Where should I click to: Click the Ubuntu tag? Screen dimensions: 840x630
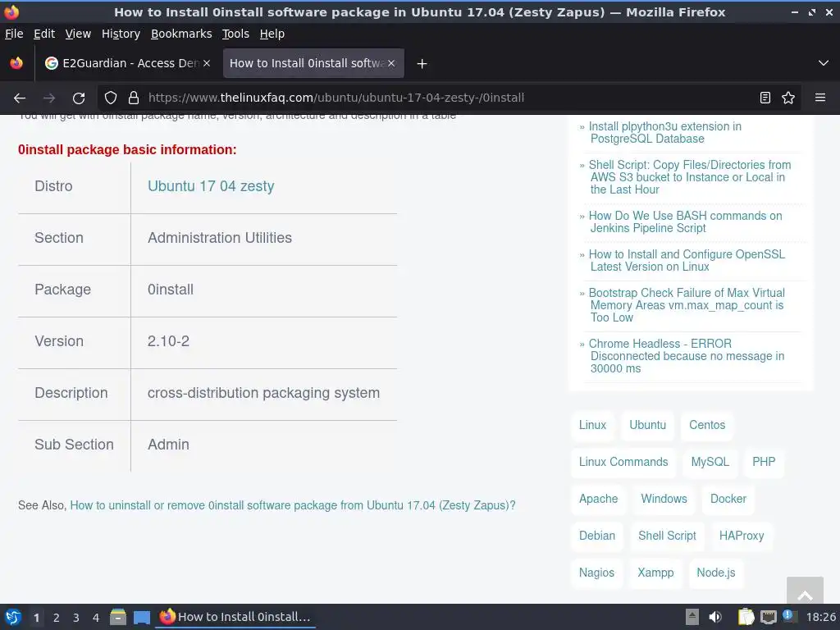(x=648, y=425)
